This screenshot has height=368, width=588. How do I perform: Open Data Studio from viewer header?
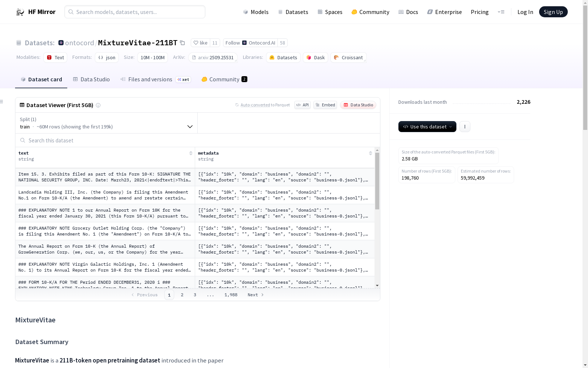[358, 105]
